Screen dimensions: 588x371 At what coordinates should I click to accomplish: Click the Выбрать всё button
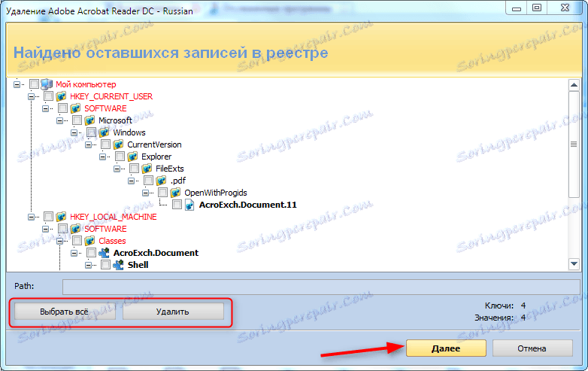click(x=65, y=312)
